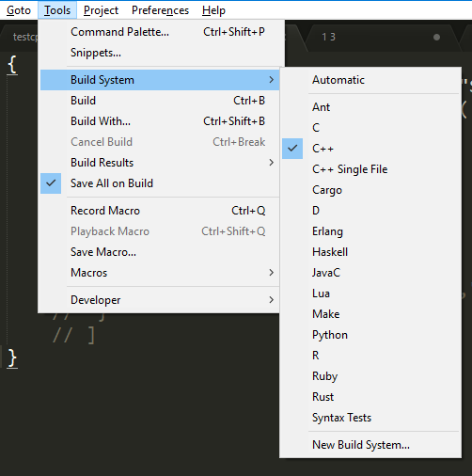Viewport: 472px width, 476px height.
Task: Expand Macros submenu
Action: 160,273
